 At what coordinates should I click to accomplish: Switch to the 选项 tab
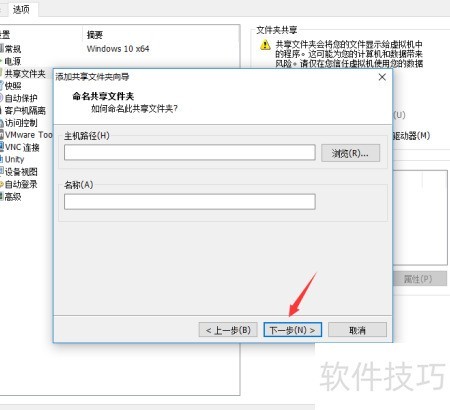tap(21, 9)
